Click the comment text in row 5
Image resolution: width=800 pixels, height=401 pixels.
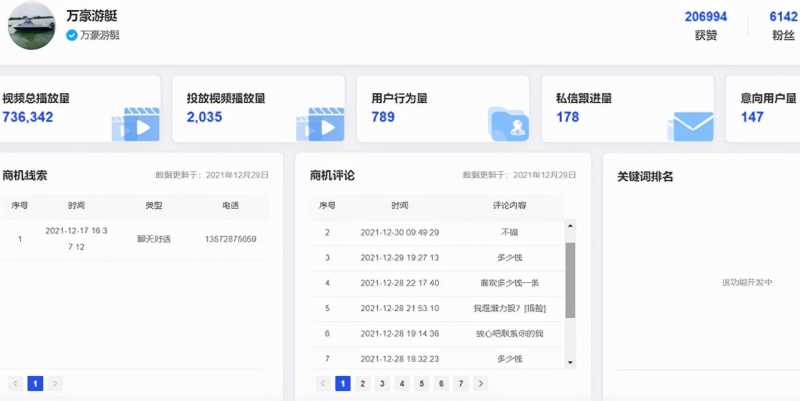pos(509,308)
